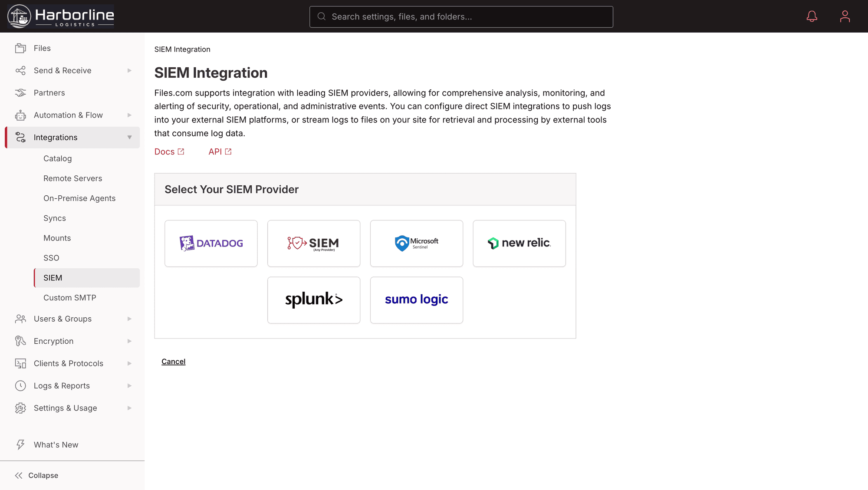Open notifications bell icon
This screenshot has width=868, height=490.
tap(812, 16)
